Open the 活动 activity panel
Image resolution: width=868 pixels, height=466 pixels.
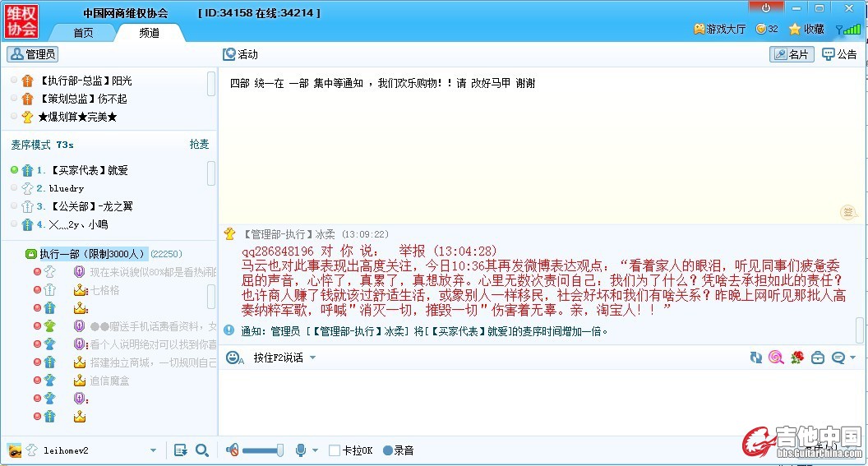click(x=240, y=54)
